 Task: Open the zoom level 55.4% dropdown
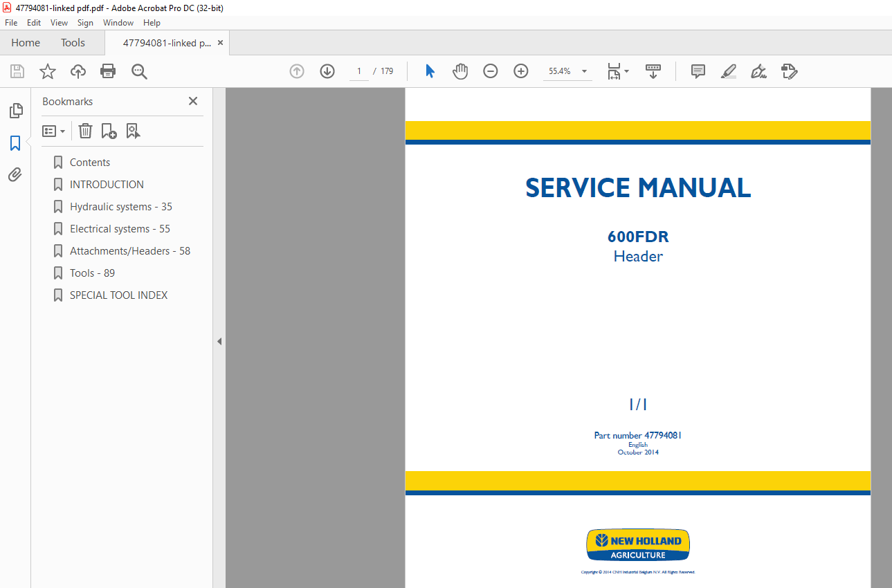pyautogui.click(x=584, y=71)
